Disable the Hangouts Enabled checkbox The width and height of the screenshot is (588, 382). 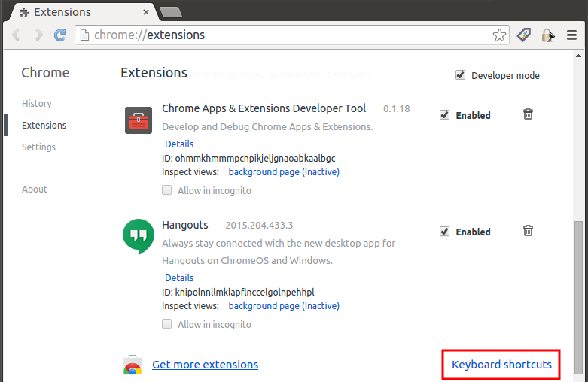[x=444, y=232]
